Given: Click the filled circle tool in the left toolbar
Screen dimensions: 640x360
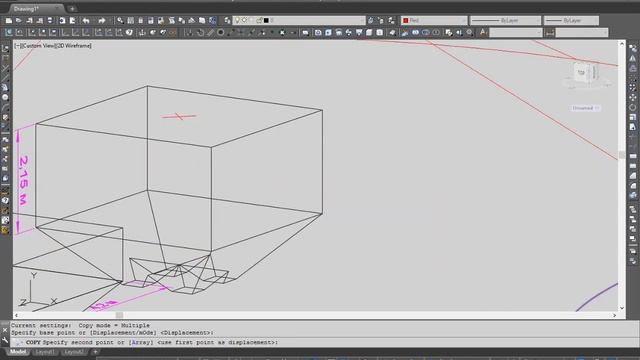Looking at the screenshot, I should 5,98.
